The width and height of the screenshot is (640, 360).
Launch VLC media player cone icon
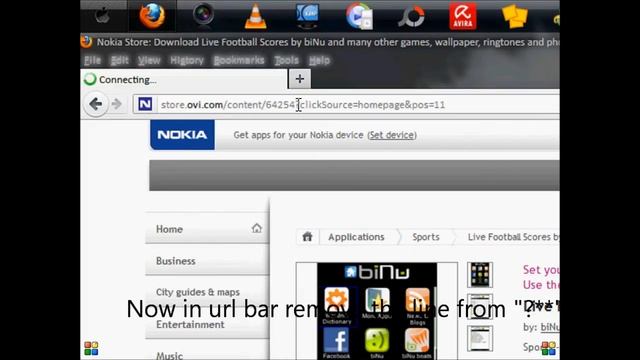pos(256,16)
